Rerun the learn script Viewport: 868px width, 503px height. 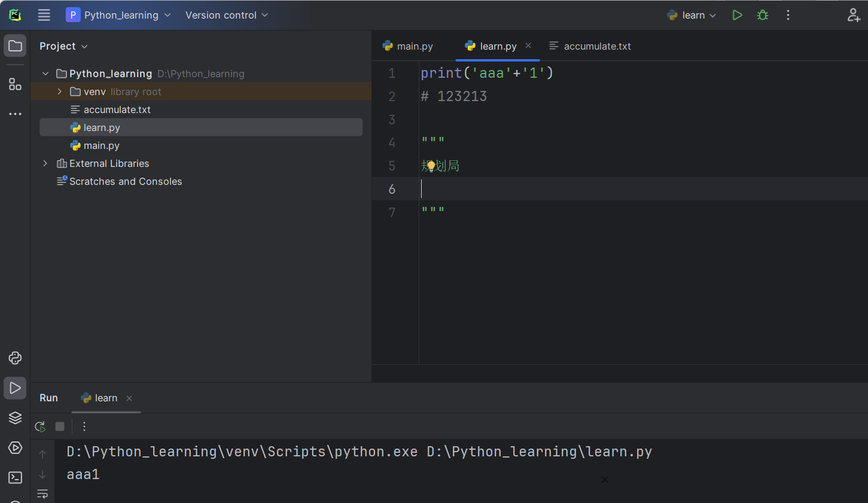pos(40,426)
